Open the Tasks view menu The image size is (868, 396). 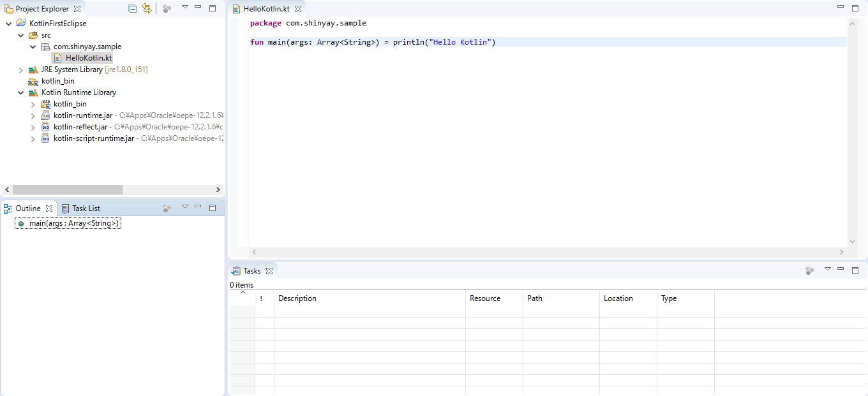click(x=828, y=270)
